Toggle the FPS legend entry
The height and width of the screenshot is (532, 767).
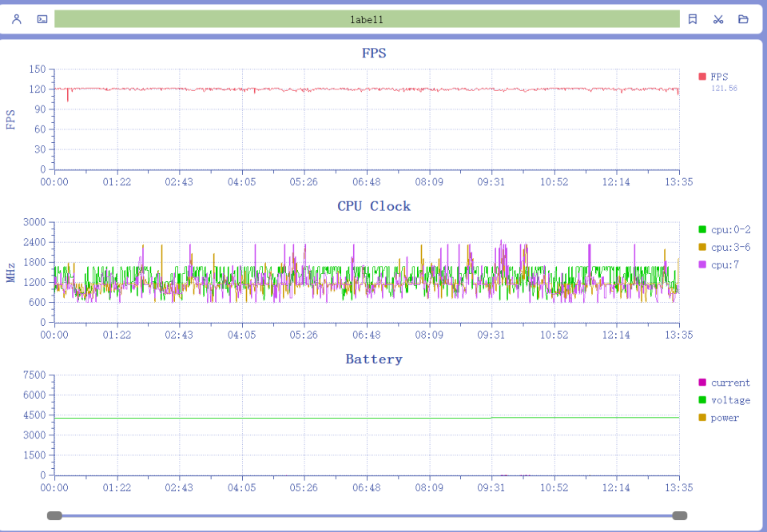(x=713, y=77)
